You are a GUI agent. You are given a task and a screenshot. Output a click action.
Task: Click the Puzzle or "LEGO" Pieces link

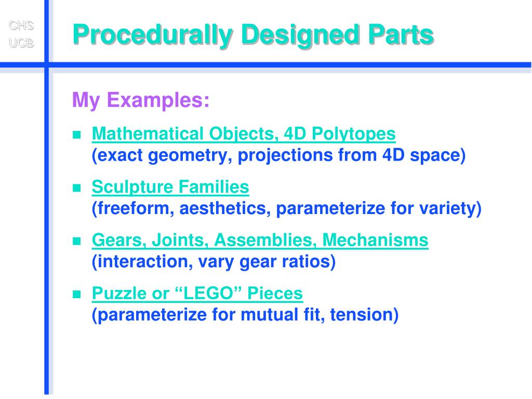click(197, 293)
